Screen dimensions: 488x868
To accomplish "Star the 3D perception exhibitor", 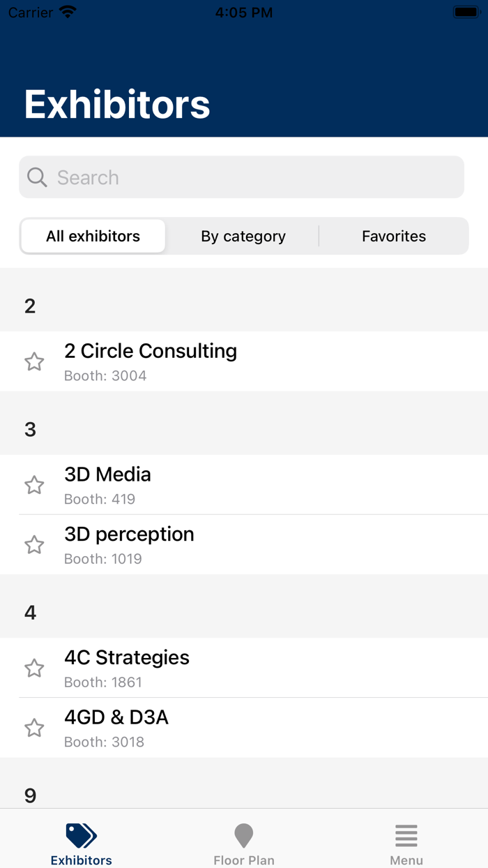I will pos(34,545).
